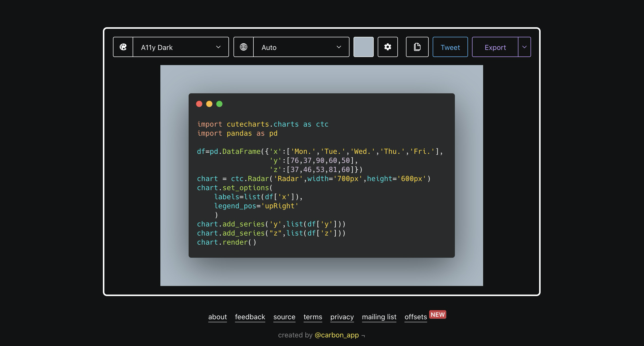Click the copy to clipboard icon

point(417,47)
